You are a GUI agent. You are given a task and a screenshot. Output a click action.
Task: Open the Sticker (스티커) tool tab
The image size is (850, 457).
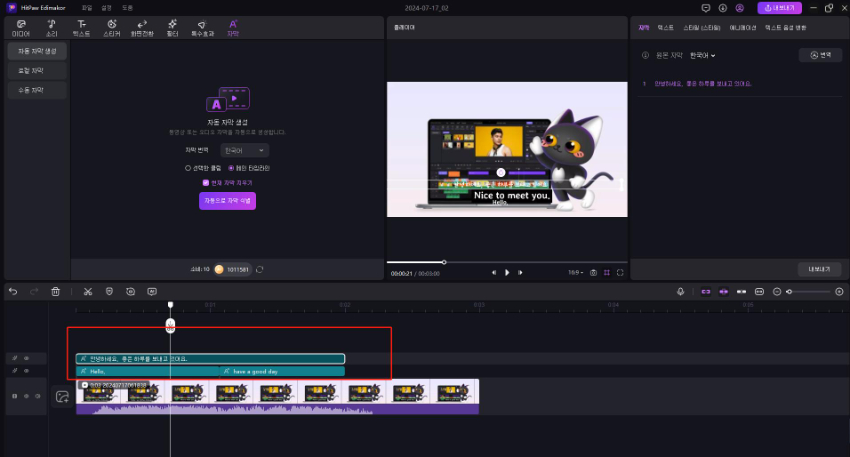pyautogui.click(x=111, y=26)
